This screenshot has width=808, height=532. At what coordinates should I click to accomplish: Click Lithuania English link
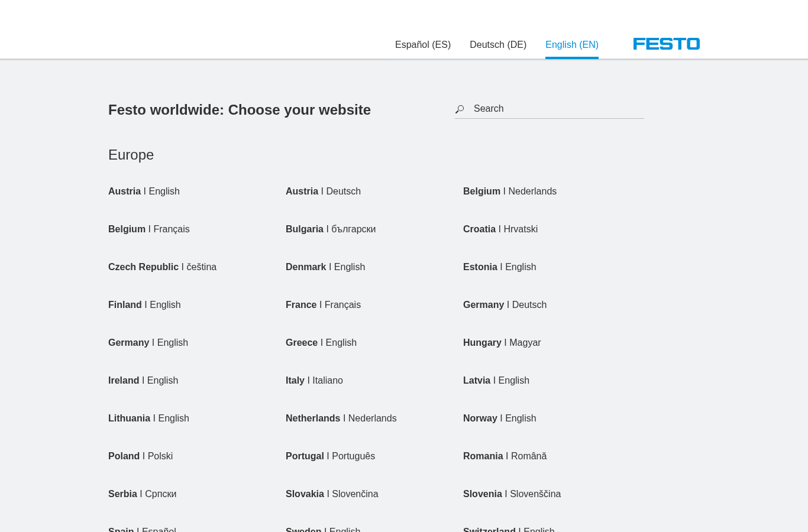tap(148, 419)
